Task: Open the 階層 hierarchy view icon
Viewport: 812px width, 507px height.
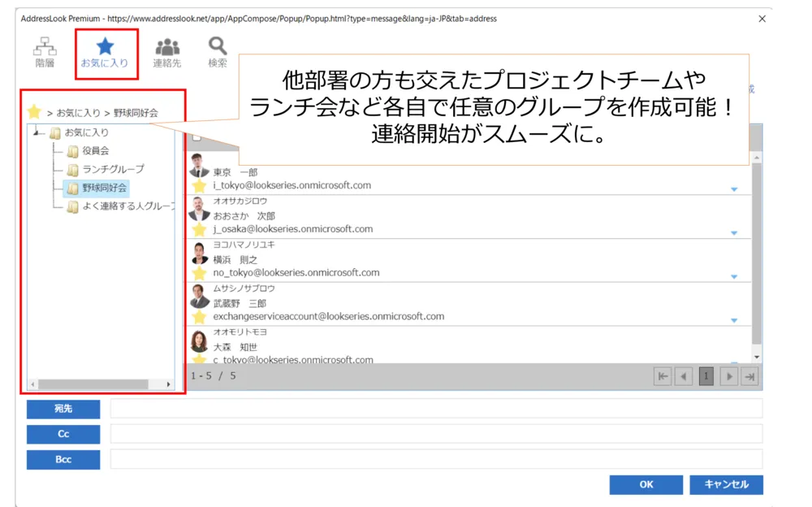Action: 45,52
